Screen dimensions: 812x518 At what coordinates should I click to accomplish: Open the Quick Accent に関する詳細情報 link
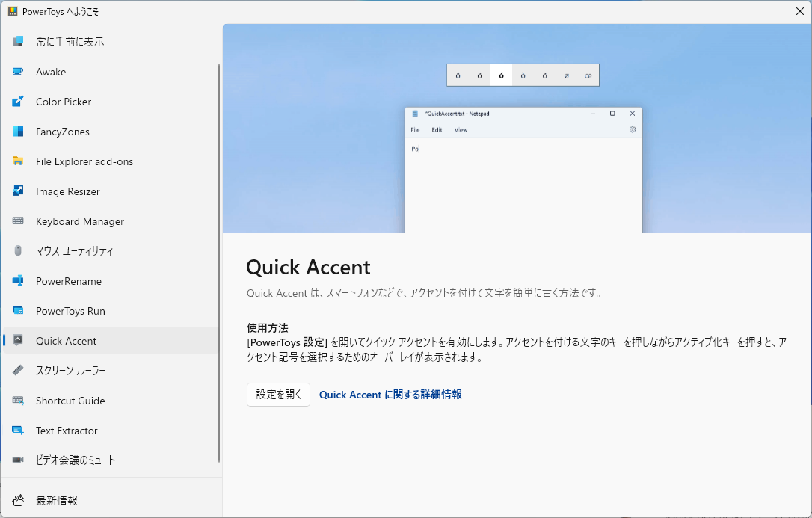390,395
